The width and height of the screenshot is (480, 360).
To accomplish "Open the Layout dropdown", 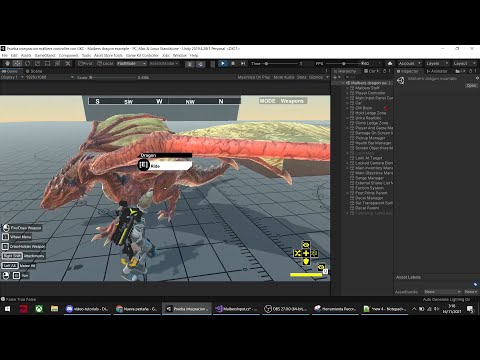I will pos(464,63).
